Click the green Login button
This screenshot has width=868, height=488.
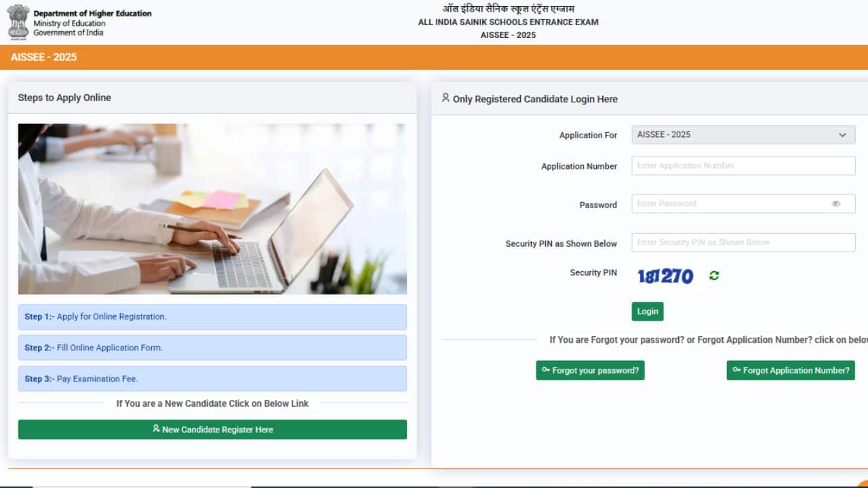tap(648, 312)
